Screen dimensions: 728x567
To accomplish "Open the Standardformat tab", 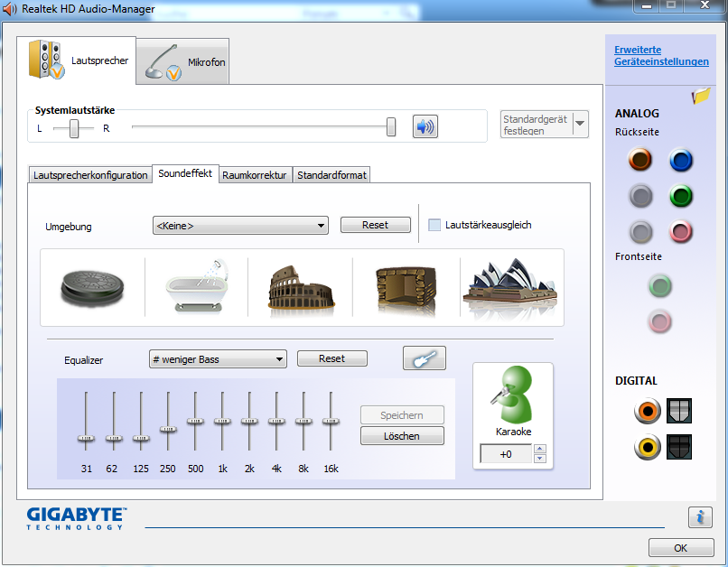I will (331, 175).
